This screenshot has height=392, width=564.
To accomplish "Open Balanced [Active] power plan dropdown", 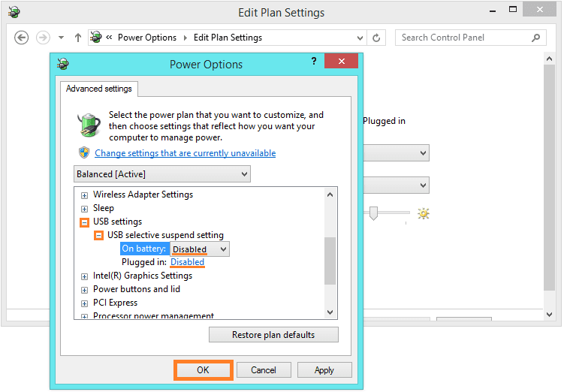I will tap(162, 174).
